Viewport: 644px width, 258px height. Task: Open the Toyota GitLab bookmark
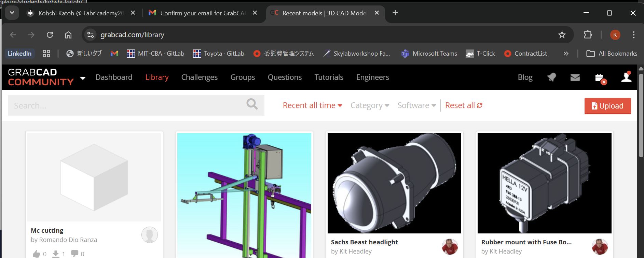click(219, 54)
